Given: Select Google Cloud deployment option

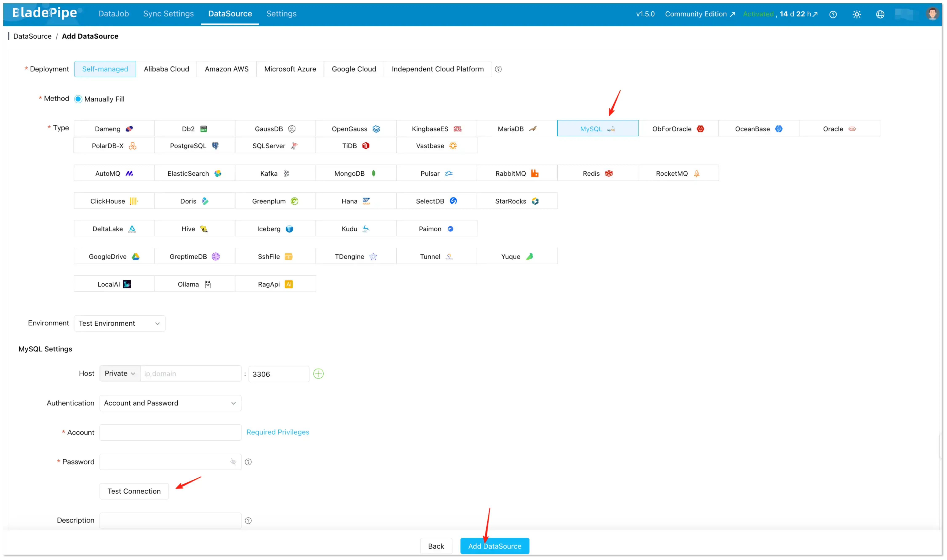Looking at the screenshot, I should (x=354, y=69).
